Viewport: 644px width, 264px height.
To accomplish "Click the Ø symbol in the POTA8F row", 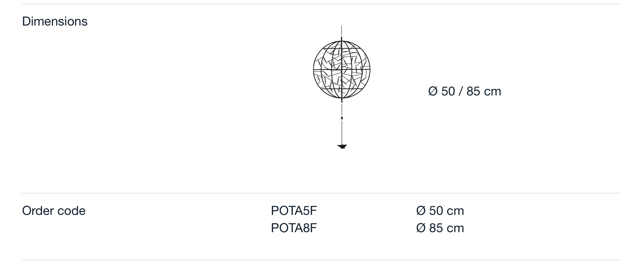I will point(421,228).
